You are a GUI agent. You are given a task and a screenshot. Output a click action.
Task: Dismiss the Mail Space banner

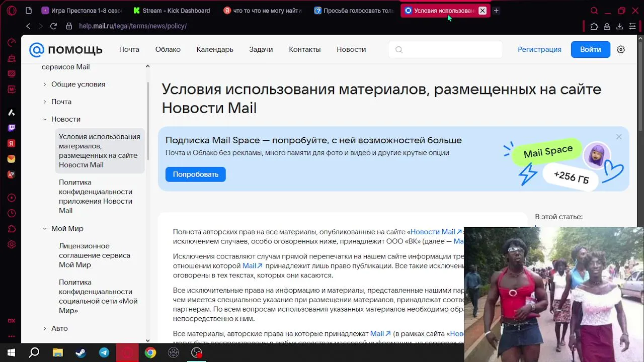619,137
